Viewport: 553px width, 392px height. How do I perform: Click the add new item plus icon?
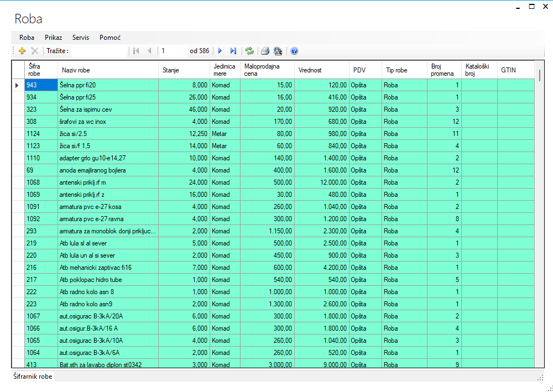(22, 51)
